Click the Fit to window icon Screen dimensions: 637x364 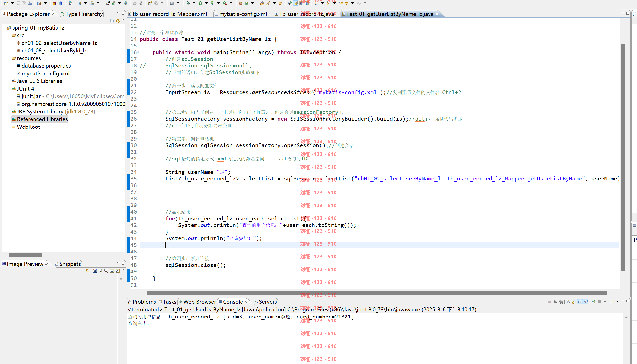[x=117, y=271]
